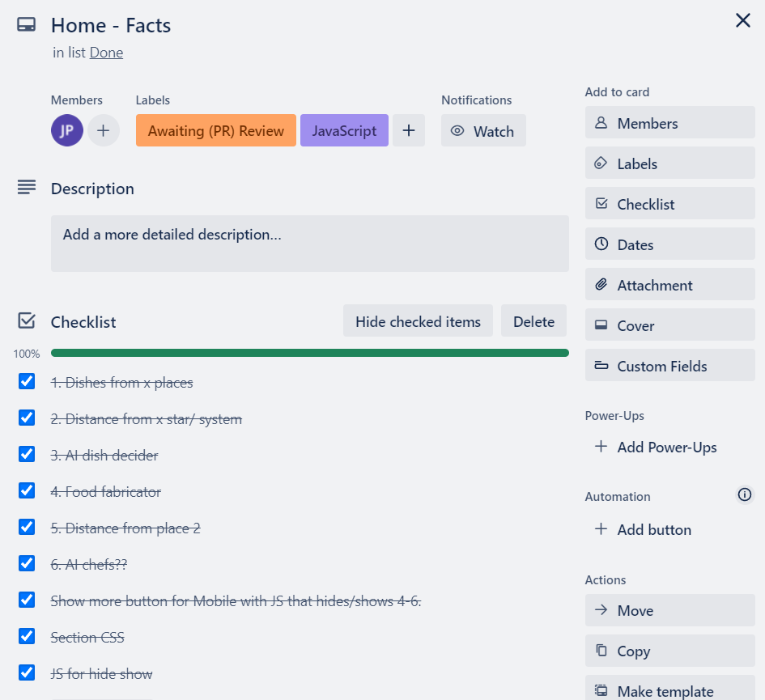Open the Done list link
Viewport: 765px width, 700px height.
106,53
